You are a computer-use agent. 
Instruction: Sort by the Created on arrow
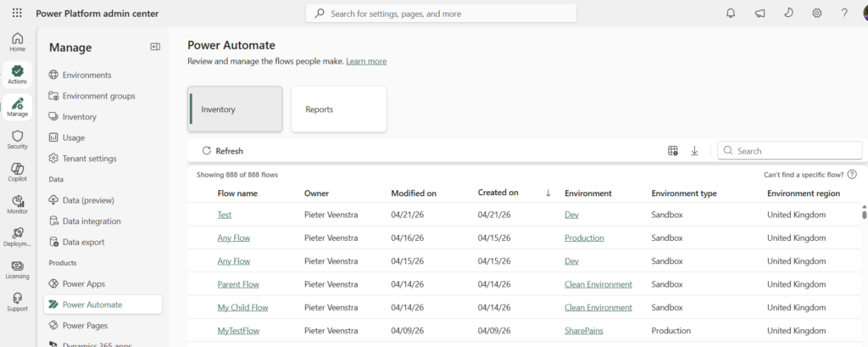(x=548, y=193)
